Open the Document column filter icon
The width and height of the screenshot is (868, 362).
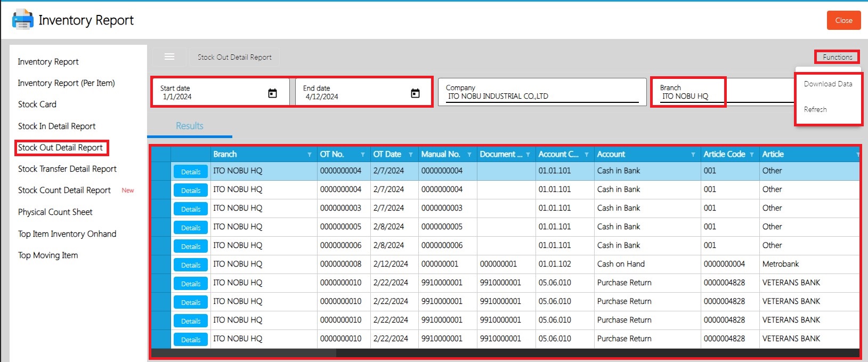point(528,155)
